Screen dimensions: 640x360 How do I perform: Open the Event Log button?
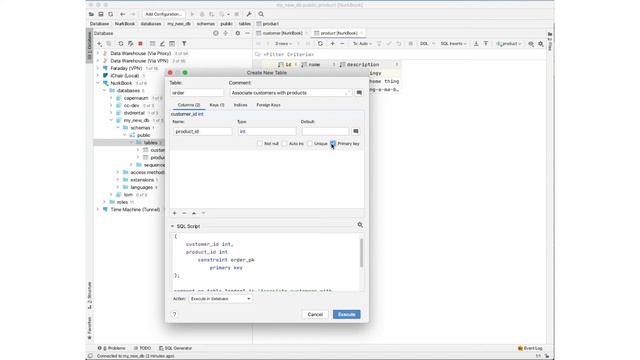click(530, 348)
